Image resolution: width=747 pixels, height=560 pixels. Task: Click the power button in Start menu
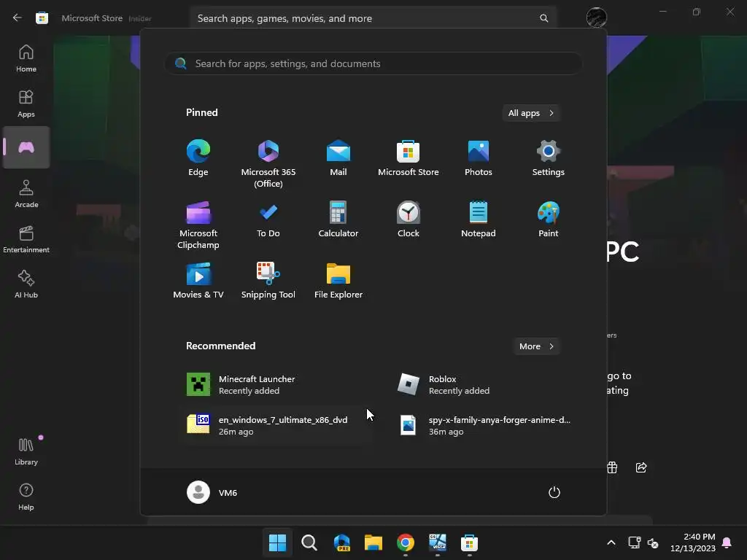pyautogui.click(x=554, y=492)
